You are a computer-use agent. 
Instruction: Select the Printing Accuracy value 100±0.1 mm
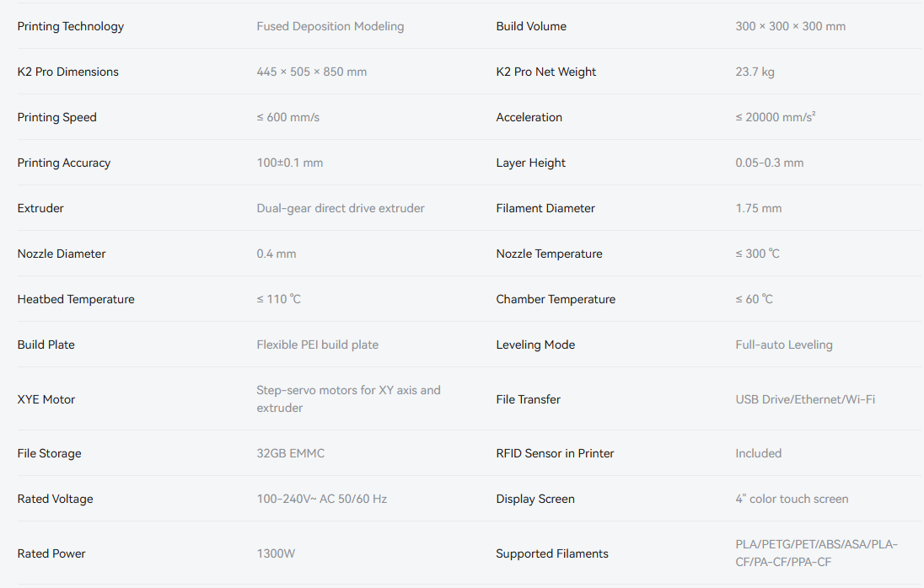click(289, 163)
